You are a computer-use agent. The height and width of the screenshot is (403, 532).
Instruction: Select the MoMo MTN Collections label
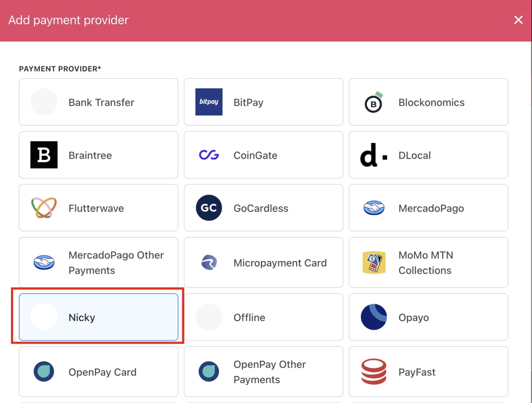[x=426, y=263]
